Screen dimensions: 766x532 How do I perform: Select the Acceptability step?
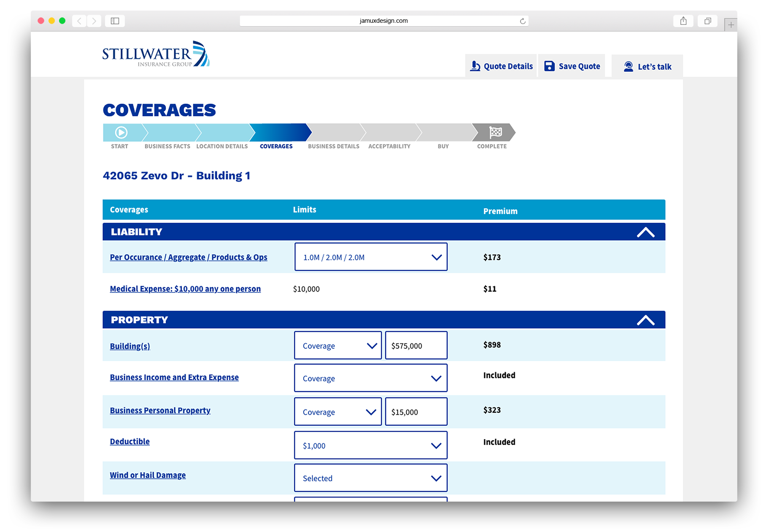(389, 146)
